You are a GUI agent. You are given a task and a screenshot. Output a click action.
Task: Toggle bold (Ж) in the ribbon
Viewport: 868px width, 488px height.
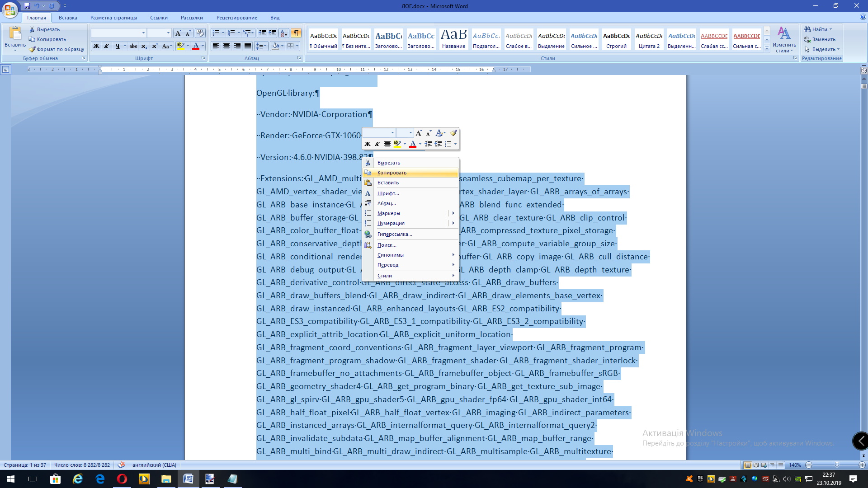(96, 46)
